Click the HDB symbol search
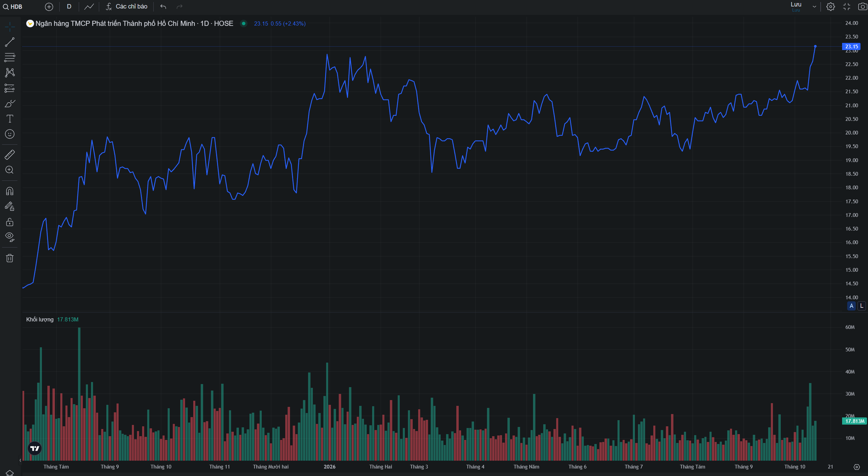Screen dimensions: 868x476 13,6
